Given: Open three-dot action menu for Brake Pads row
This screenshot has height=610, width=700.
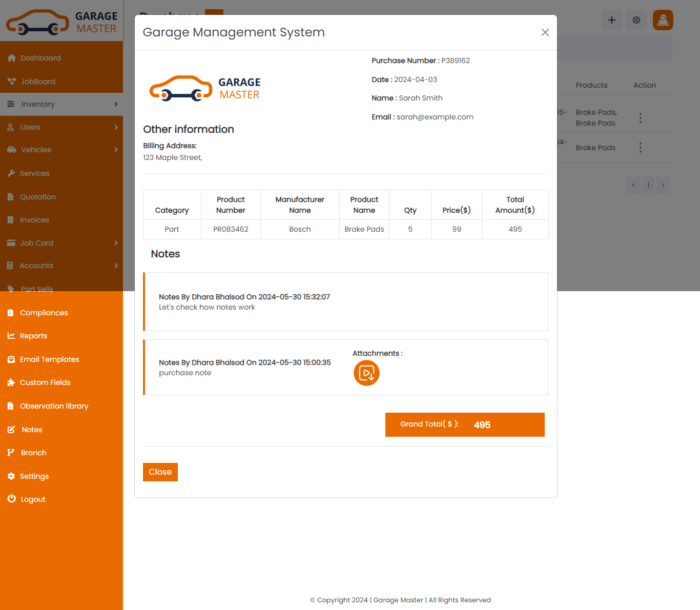Looking at the screenshot, I should coord(640,148).
